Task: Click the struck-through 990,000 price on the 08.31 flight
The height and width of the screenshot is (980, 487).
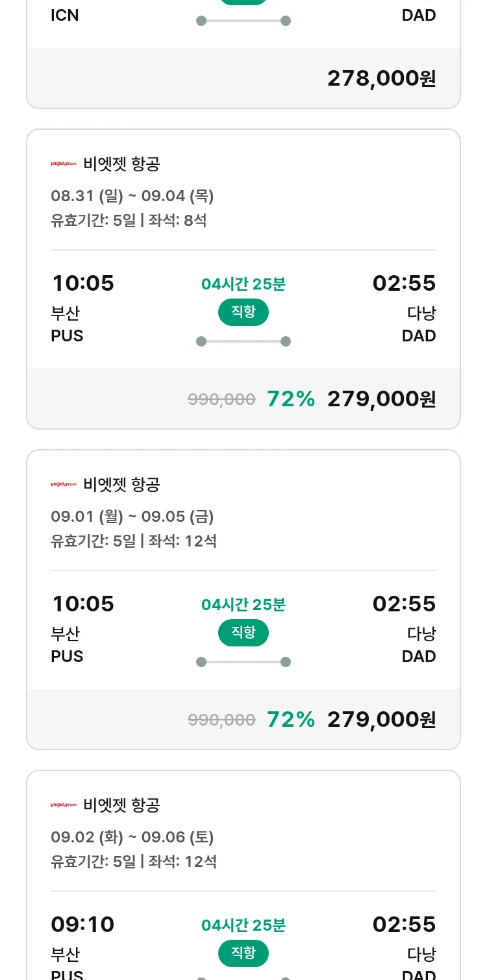Action: coord(221,399)
